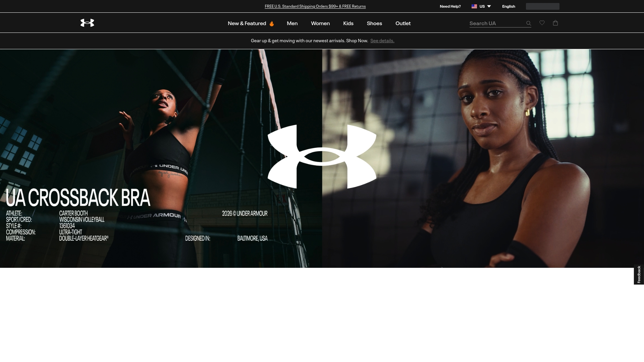Click the flame icon beside New & Featured
Viewport: 644px width, 362px height.
click(x=272, y=23)
